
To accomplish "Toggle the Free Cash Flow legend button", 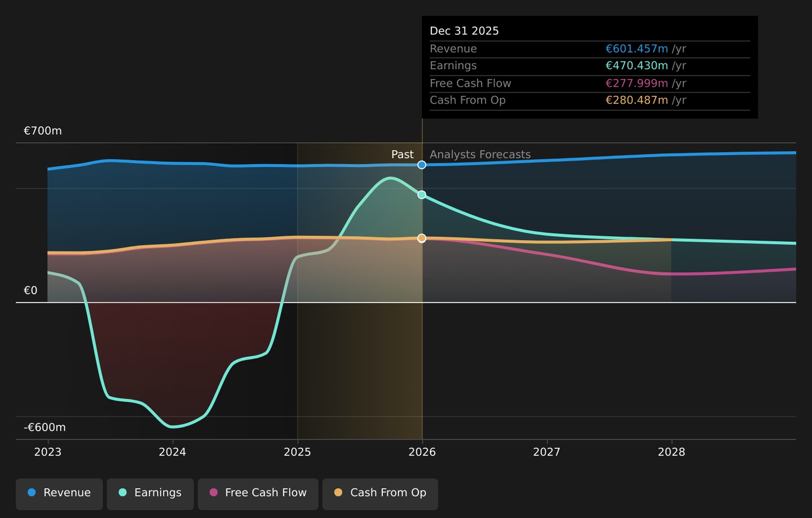I will click(258, 494).
